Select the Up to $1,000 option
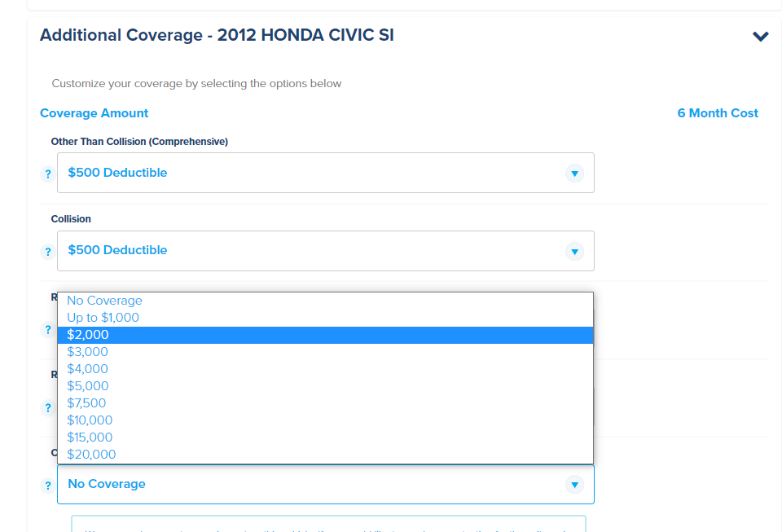This screenshot has height=532, width=782. (325, 318)
